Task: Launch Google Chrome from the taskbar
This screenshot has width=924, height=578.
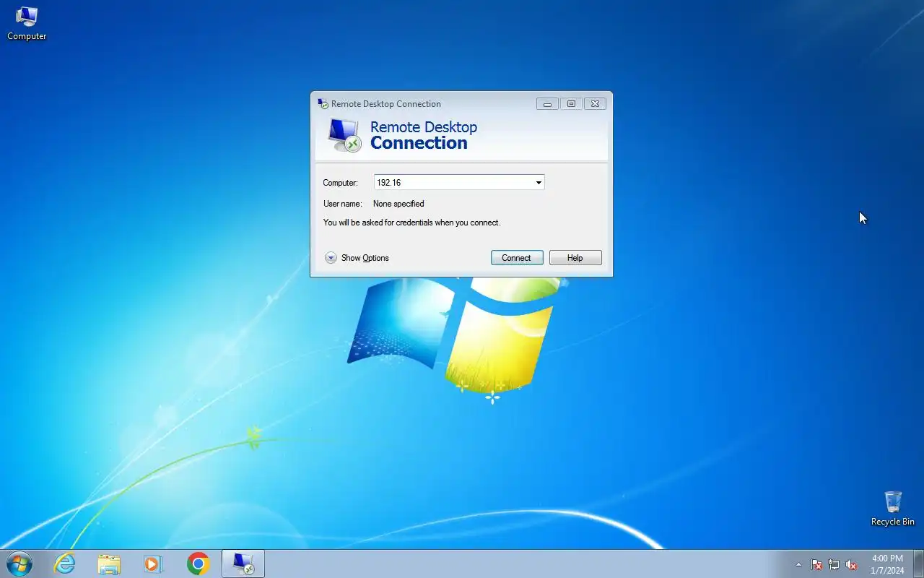Action: (x=198, y=564)
